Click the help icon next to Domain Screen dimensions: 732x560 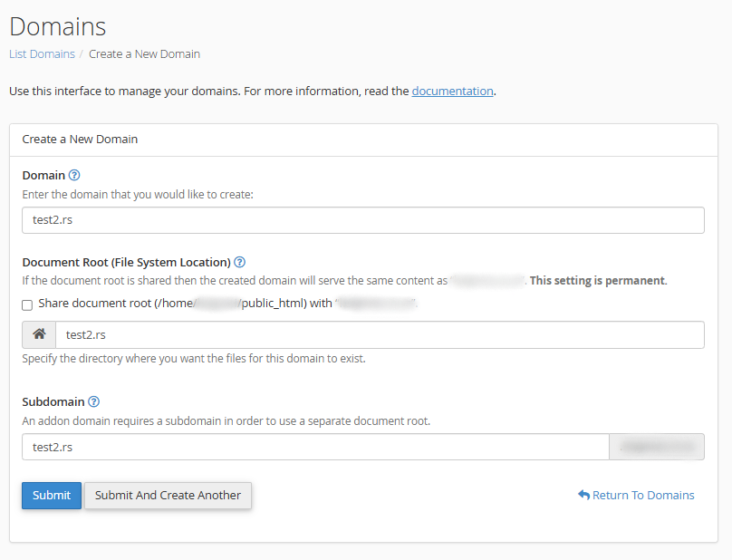coord(74,175)
